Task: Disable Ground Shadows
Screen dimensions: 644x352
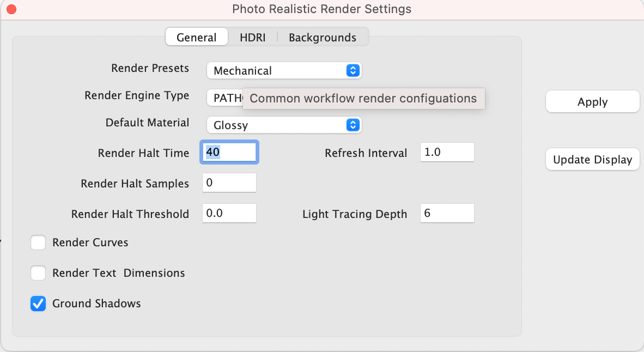Action: click(38, 304)
